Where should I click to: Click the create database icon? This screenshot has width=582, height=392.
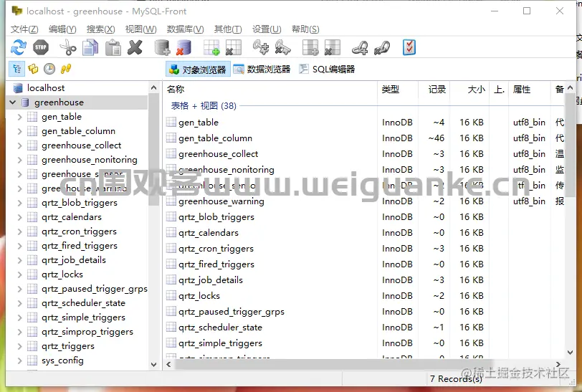[x=162, y=47]
